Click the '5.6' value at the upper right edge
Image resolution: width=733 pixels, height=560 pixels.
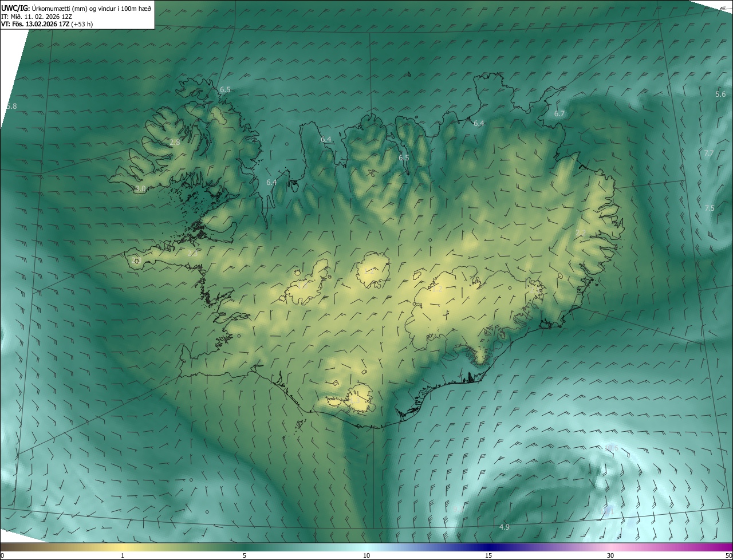coord(720,94)
